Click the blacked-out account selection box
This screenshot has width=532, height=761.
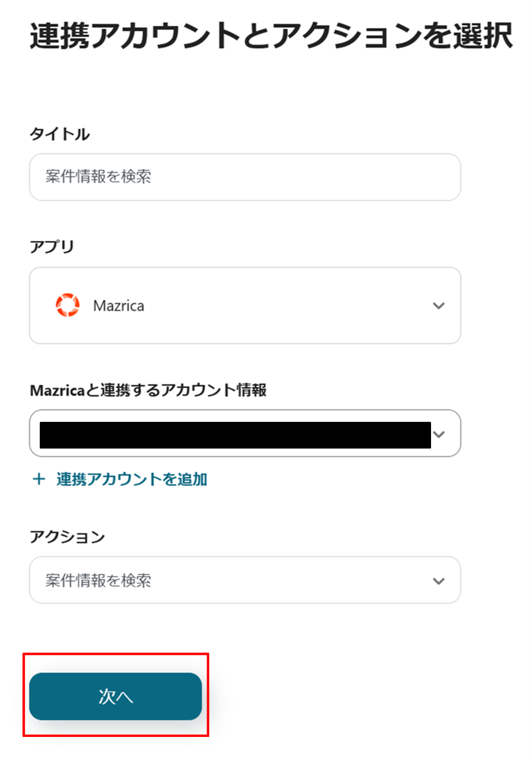(235, 435)
